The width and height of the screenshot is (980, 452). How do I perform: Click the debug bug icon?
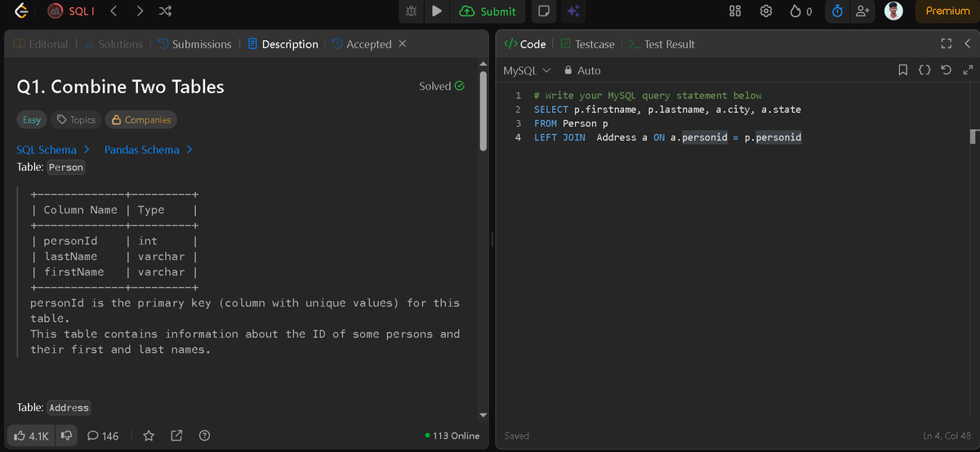[412, 11]
